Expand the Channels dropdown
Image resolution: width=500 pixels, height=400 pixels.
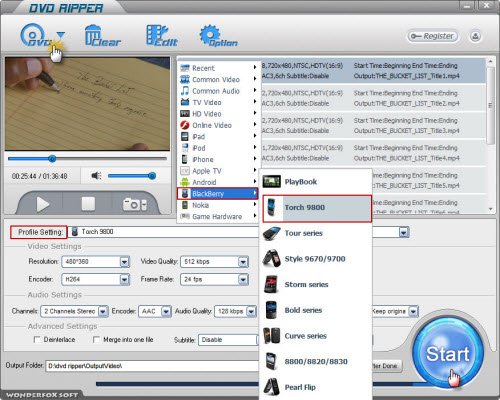(103, 311)
